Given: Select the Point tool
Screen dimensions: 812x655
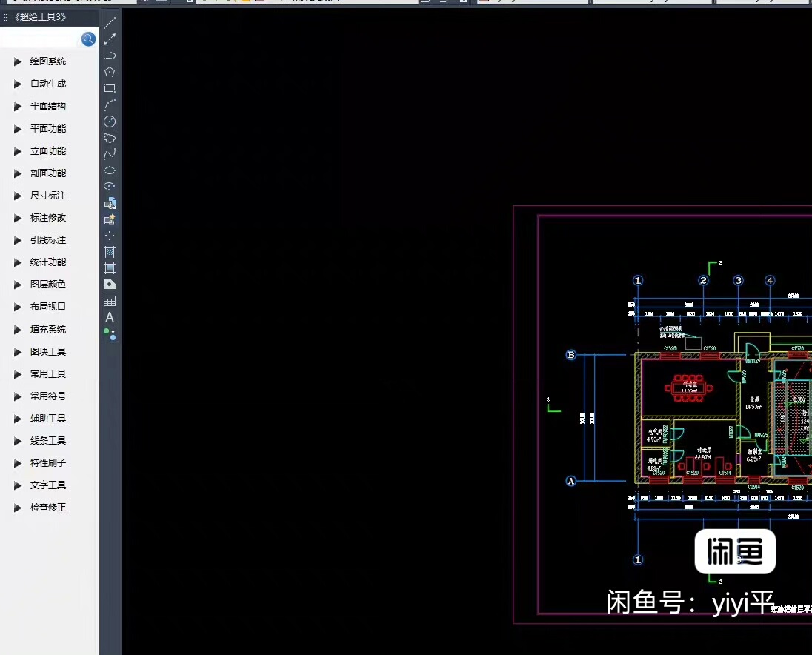Looking at the screenshot, I should click(110, 236).
